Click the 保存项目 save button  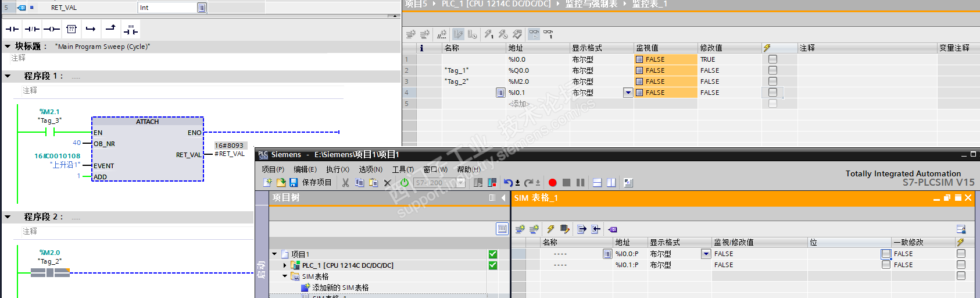[311, 183]
